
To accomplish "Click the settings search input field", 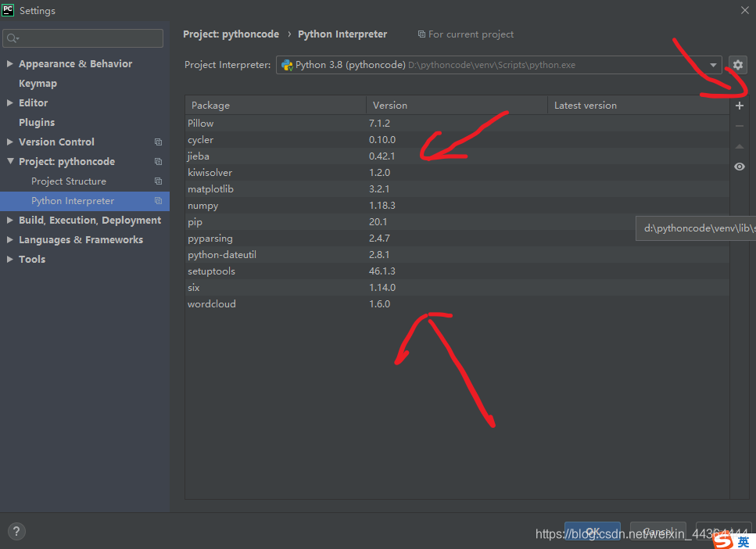I will (83, 38).
